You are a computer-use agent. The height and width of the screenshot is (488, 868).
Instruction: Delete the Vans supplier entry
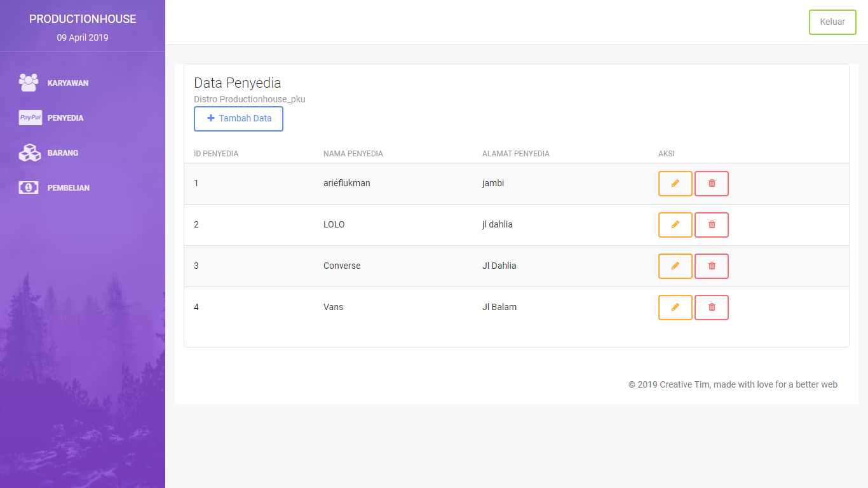click(711, 308)
